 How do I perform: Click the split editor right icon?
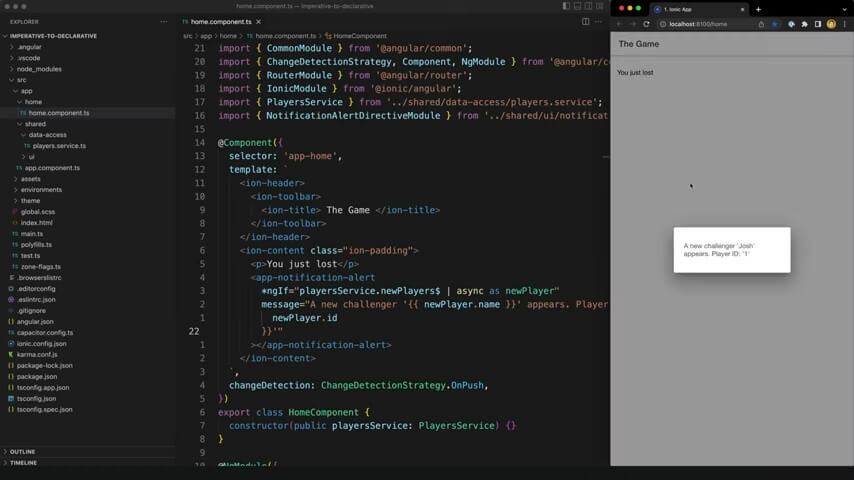click(585, 22)
